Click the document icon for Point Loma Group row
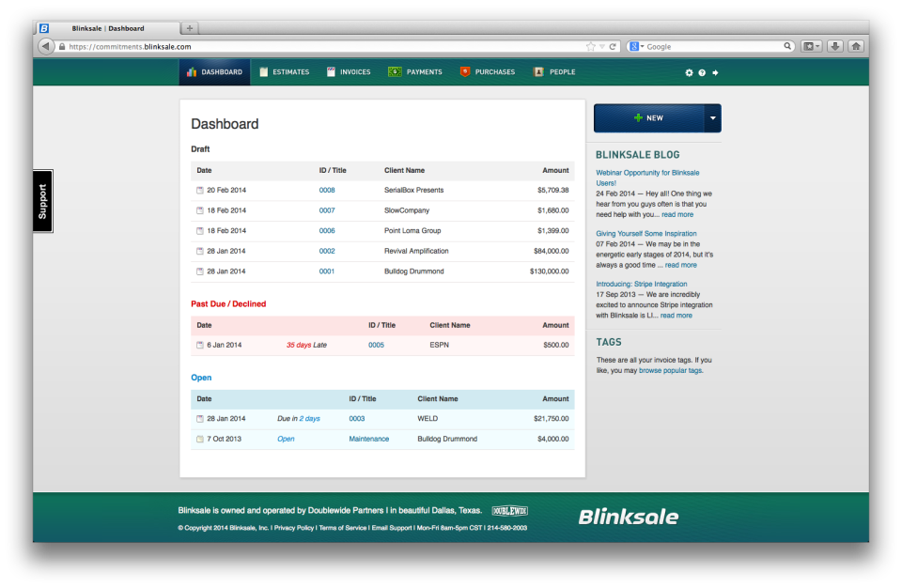Viewport: 902px width, 588px height. pos(199,231)
